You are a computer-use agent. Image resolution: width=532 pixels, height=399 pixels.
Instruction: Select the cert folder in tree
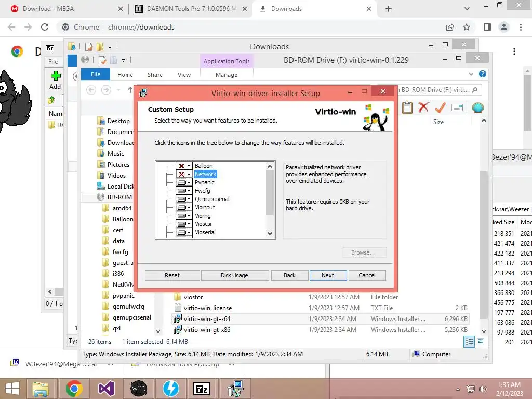pyautogui.click(x=118, y=230)
